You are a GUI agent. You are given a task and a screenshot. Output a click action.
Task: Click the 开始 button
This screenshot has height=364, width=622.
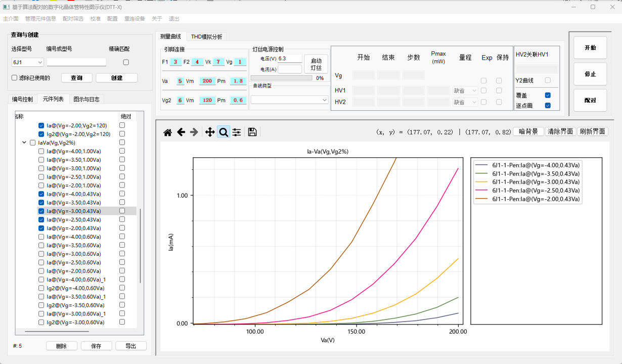coord(590,48)
